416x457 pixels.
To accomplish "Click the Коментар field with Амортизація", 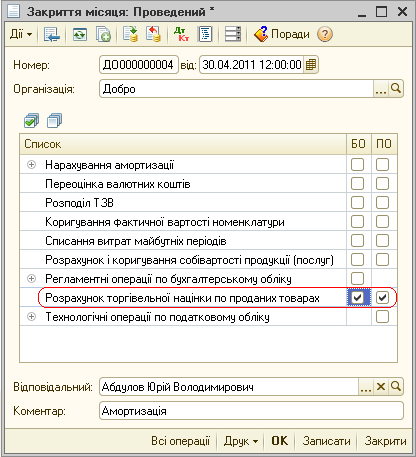I will 251,411.
